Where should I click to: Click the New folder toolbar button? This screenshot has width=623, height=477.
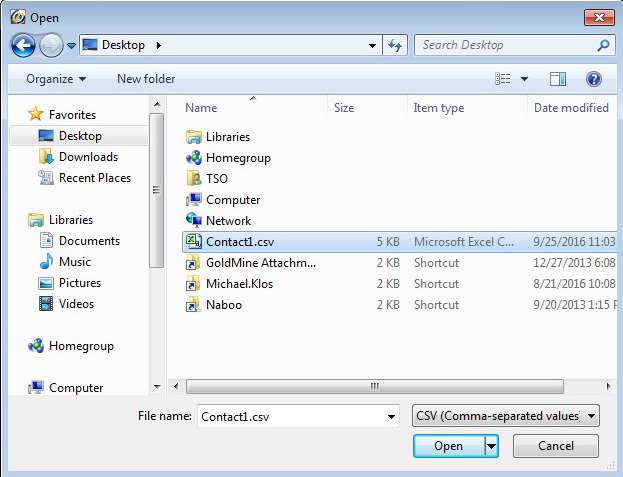pos(146,79)
